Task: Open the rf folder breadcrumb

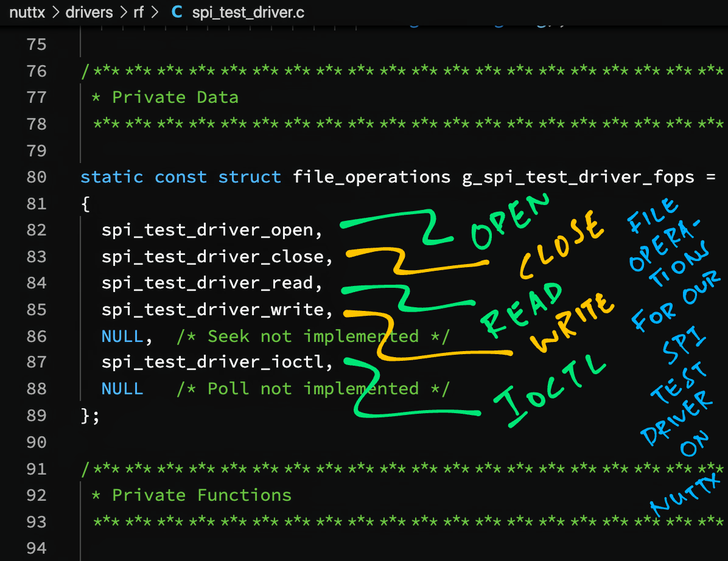Action: (139, 12)
